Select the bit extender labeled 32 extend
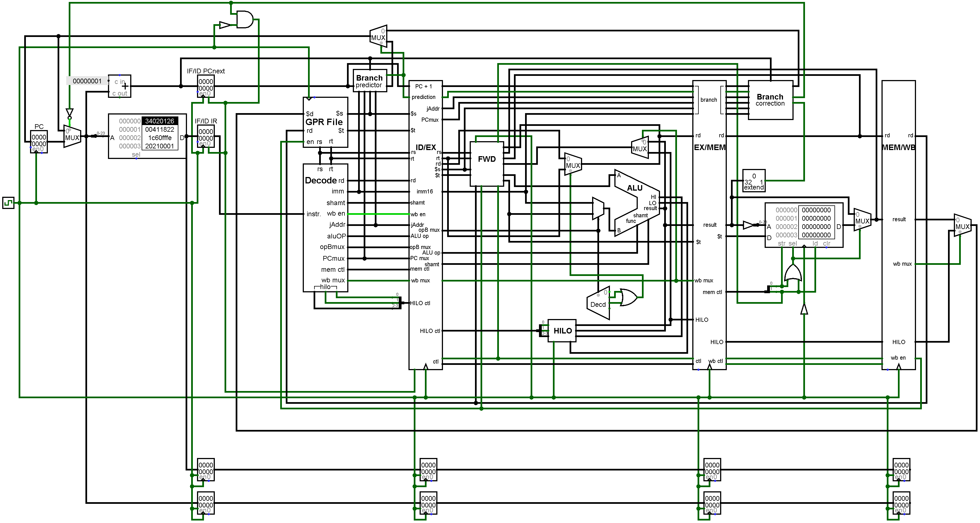The width and height of the screenshot is (980, 523). point(754,181)
